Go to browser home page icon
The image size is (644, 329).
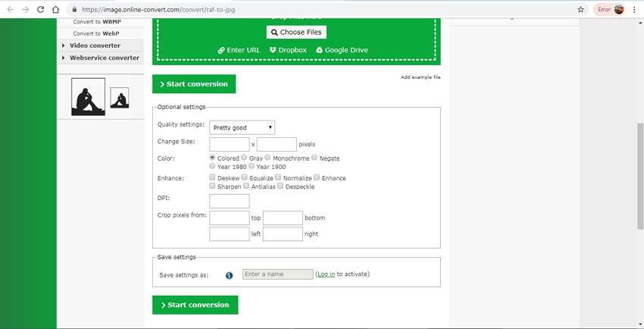coord(56,10)
